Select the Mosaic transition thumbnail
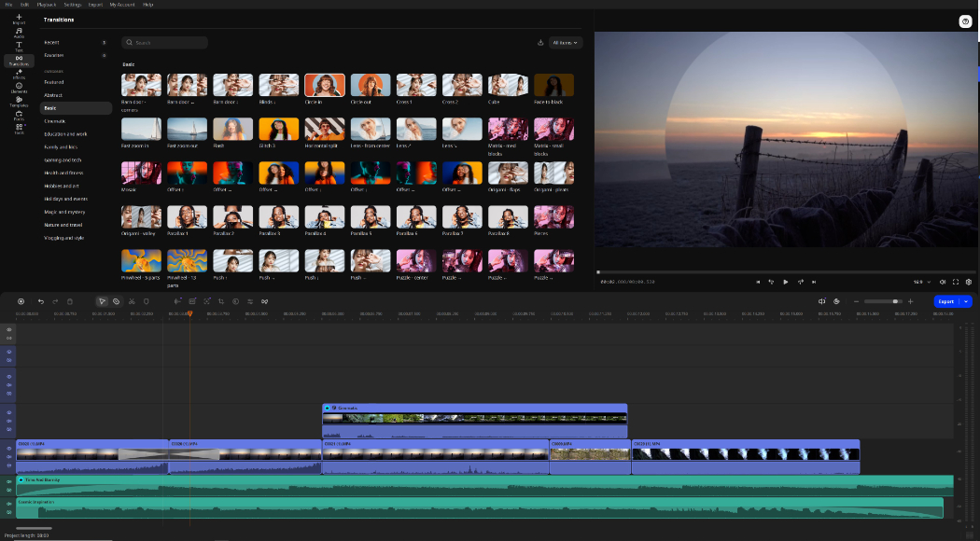The image size is (980, 541). coord(141,173)
